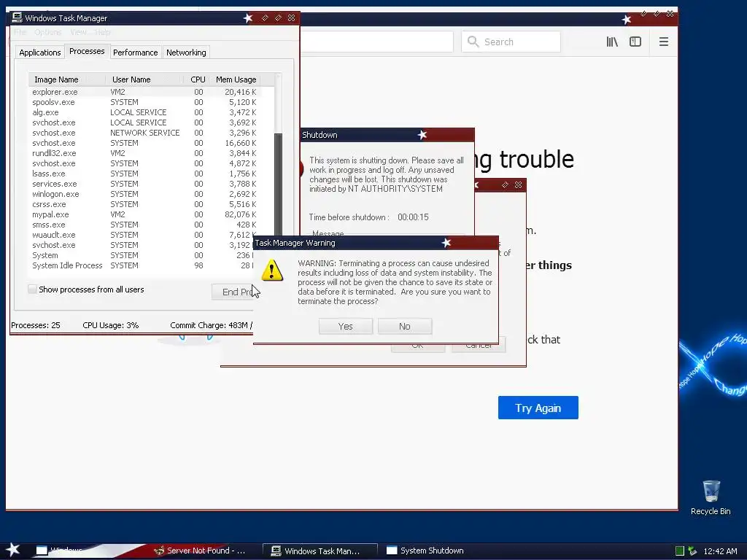Click the blue Try Again button
747x560 pixels.
pos(538,408)
